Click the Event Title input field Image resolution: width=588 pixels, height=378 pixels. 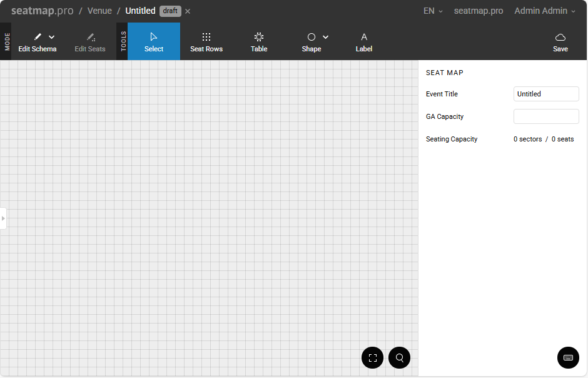click(546, 94)
